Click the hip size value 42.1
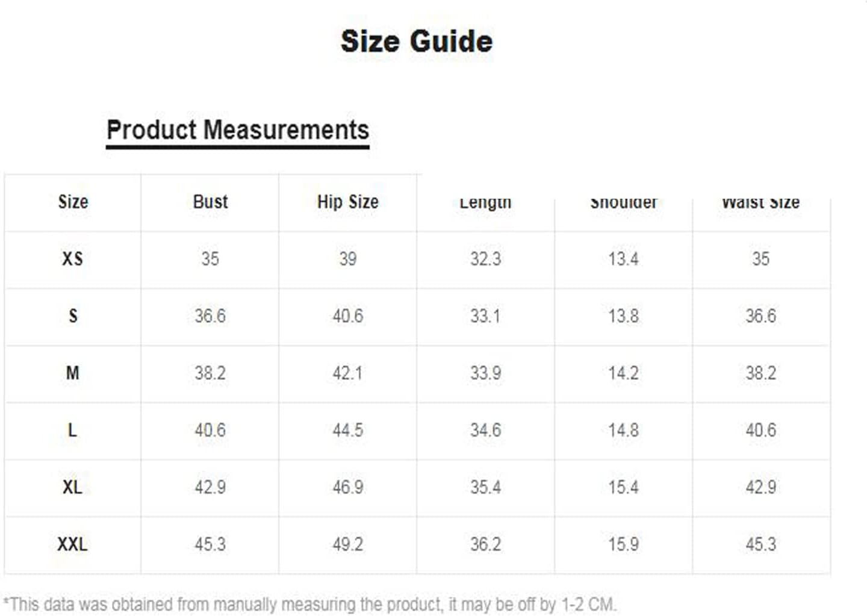The width and height of the screenshot is (867, 616). pyautogui.click(x=348, y=373)
